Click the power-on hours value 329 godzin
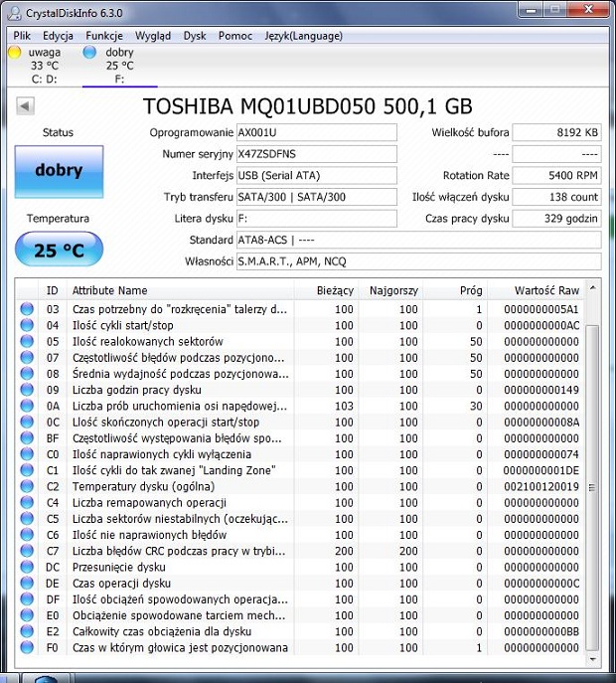Screen dimensions: 616x683 556,219
